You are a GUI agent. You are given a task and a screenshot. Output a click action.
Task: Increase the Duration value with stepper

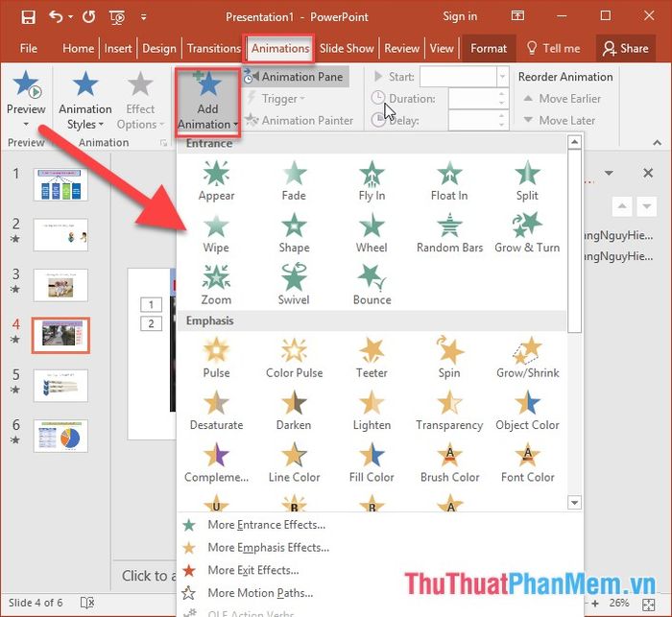[x=501, y=93]
